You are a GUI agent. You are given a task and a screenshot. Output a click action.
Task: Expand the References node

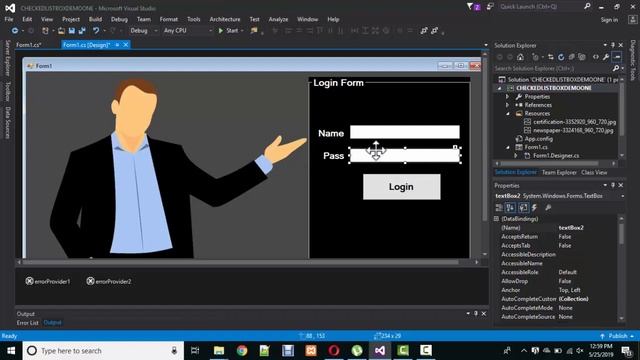pos(507,105)
